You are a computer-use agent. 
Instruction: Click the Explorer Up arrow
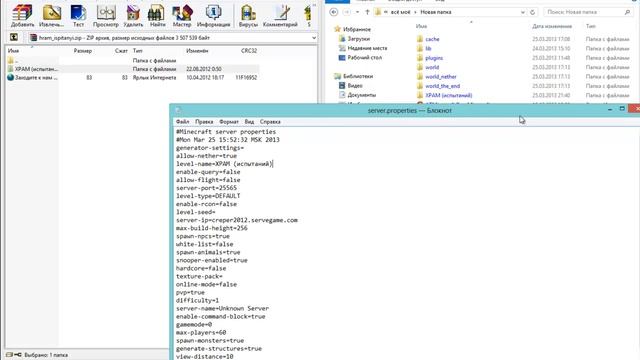(367, 12)
